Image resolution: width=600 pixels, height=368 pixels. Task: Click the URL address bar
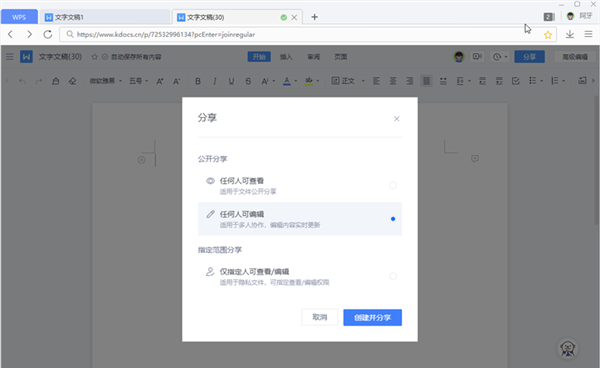tap(308, 34)
